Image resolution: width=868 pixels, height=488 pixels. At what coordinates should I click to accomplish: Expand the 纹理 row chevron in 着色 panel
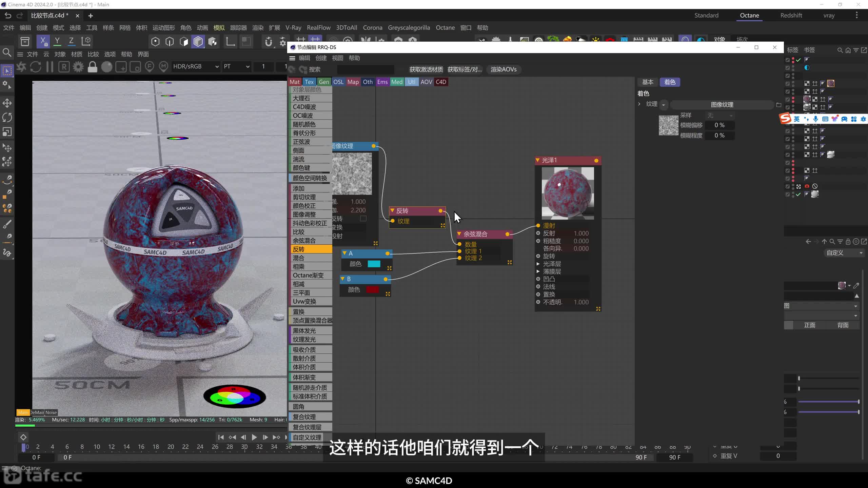pyautogui.click(x=639, y=104)
